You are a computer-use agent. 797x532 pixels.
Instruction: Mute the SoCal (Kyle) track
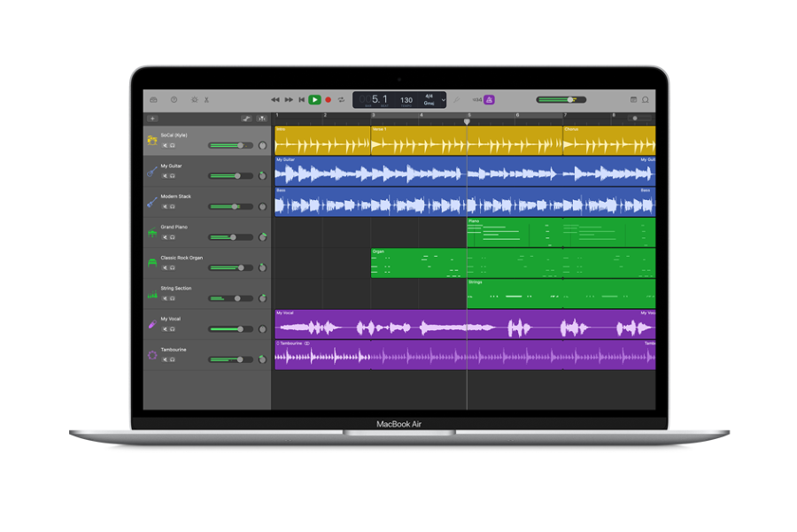point(165,146)
